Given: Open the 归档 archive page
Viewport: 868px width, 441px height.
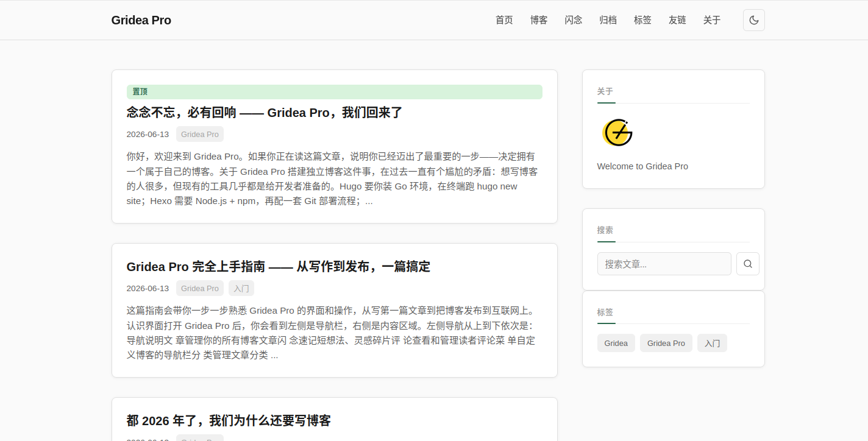Looking at the screenshot, I should [x=608, y=20].
